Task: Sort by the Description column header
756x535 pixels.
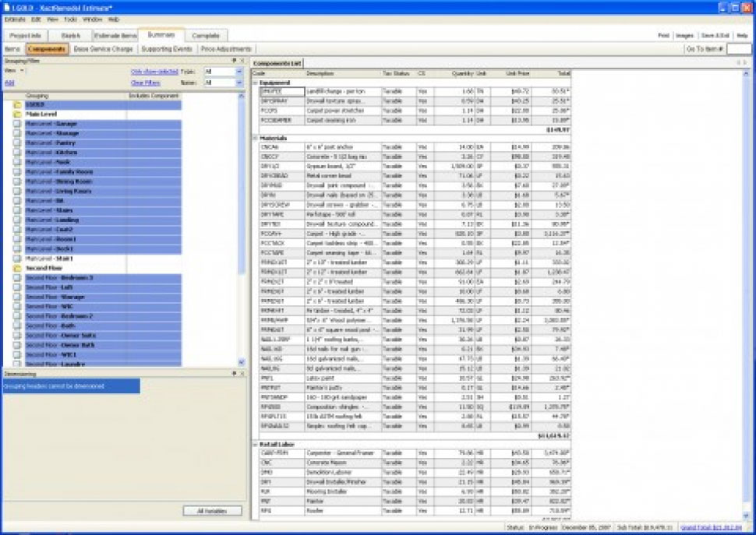Action: [343, 74]
